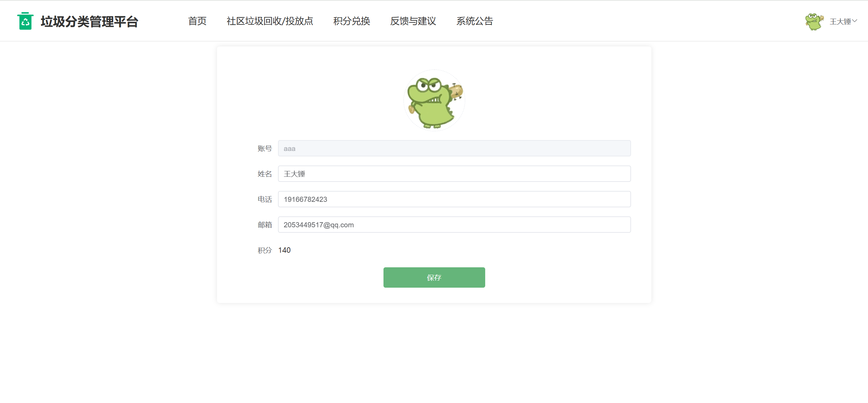The image size is (868, 403).
Task: Open the 首页 menu item
Action: tap(197, 21)
